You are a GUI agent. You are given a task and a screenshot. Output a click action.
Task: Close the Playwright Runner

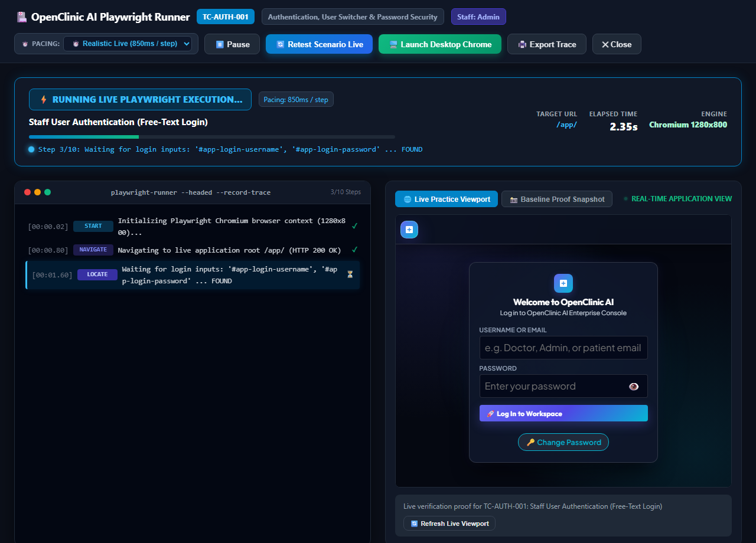pyautogui.click(x=617, y=44)
